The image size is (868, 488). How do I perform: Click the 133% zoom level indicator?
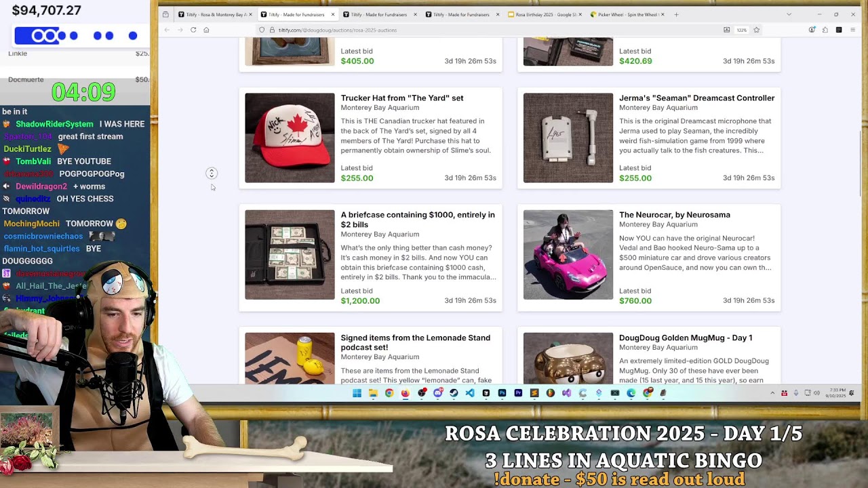point(742,30)
